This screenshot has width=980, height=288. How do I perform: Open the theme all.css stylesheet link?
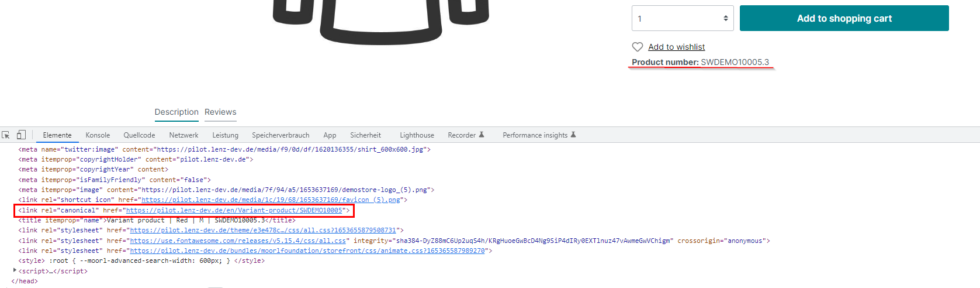tap(263, 230)
